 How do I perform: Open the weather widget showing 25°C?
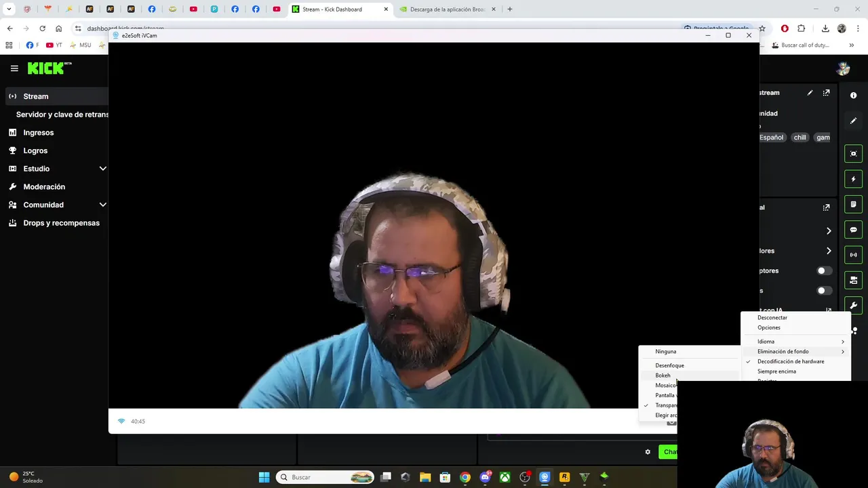click(x=26, y=477)
